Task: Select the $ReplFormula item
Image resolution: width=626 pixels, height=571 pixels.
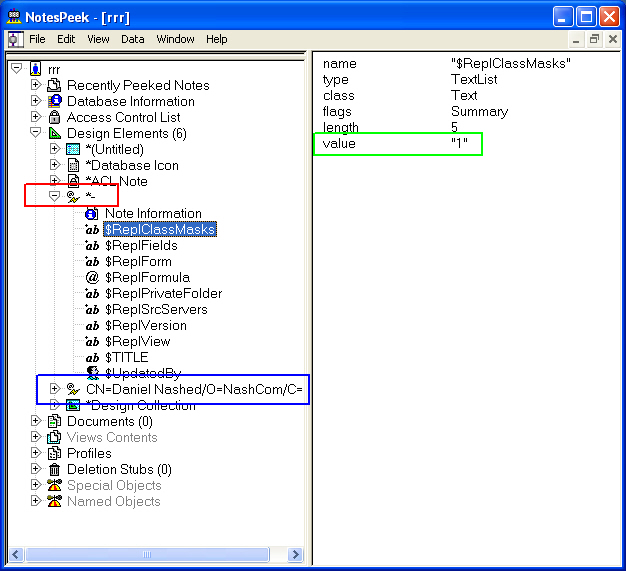Action: (147, 278)
